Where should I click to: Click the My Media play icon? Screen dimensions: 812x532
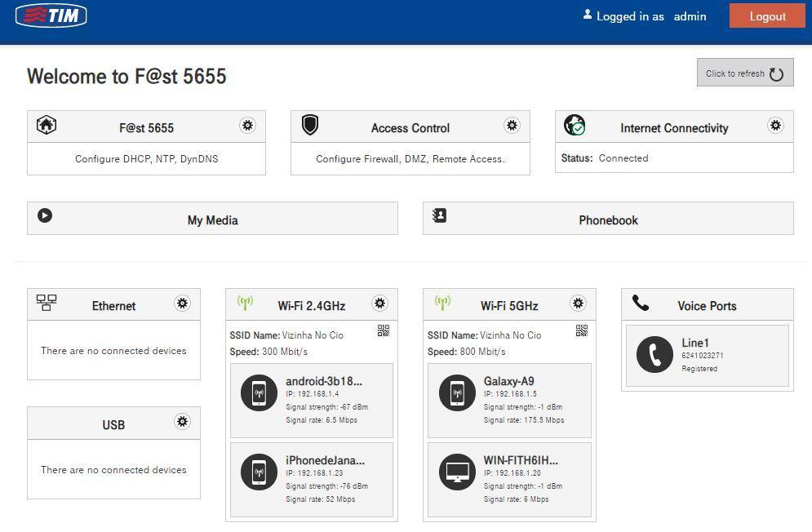coord(45,215)
